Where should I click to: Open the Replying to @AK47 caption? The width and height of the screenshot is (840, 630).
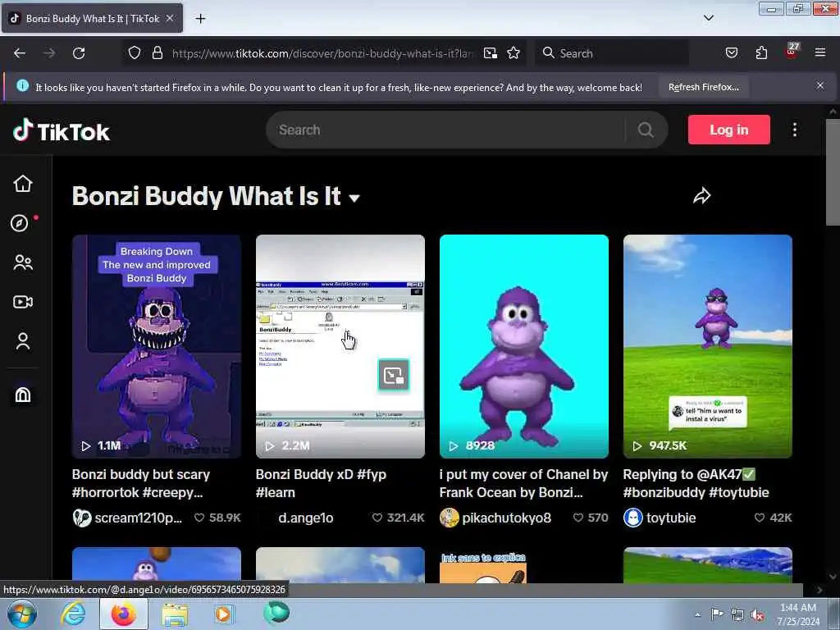coord(696,483)
